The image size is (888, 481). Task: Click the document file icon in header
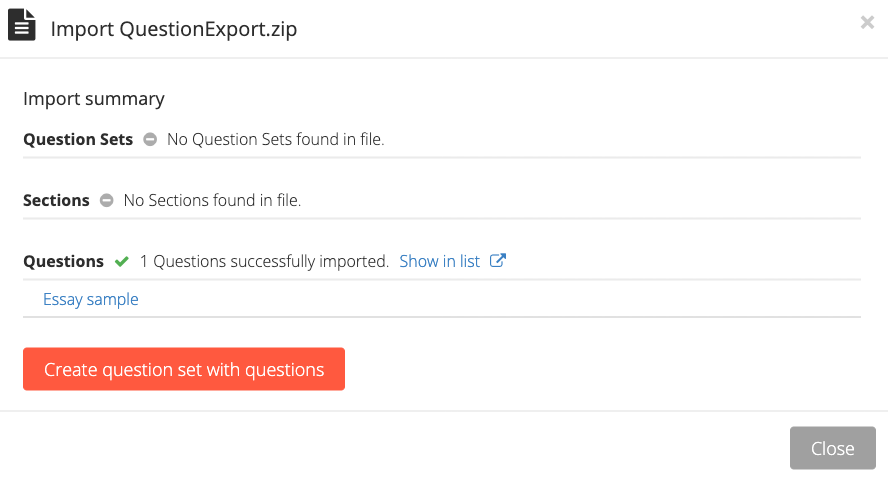(22, 25)
